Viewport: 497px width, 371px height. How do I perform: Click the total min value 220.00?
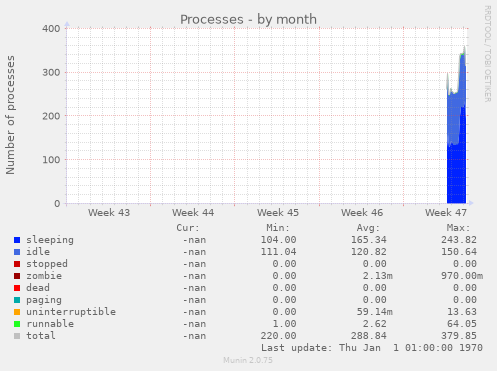point(278,336)
